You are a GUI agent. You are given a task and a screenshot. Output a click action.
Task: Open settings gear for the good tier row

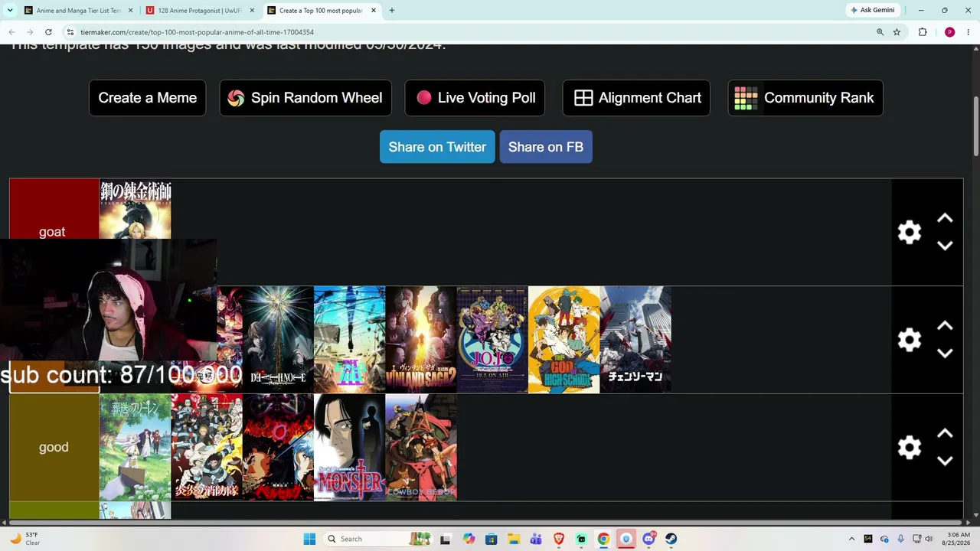pyautogui.click(x=909, y=448)
